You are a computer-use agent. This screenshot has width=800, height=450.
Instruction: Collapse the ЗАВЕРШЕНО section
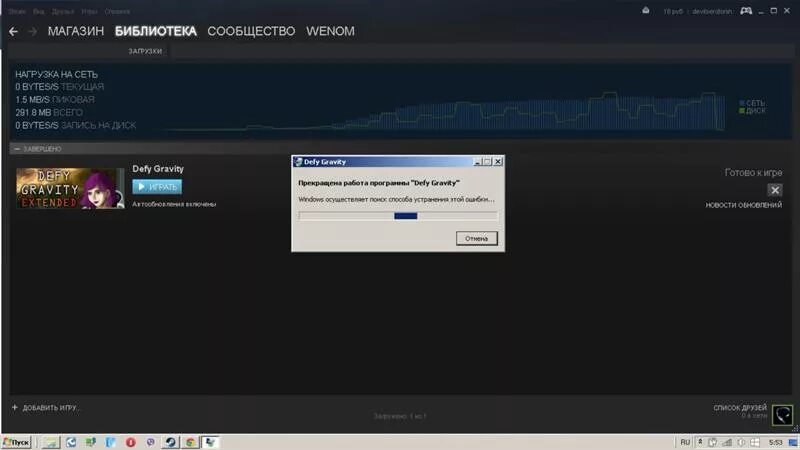click(x=17, y=149)
